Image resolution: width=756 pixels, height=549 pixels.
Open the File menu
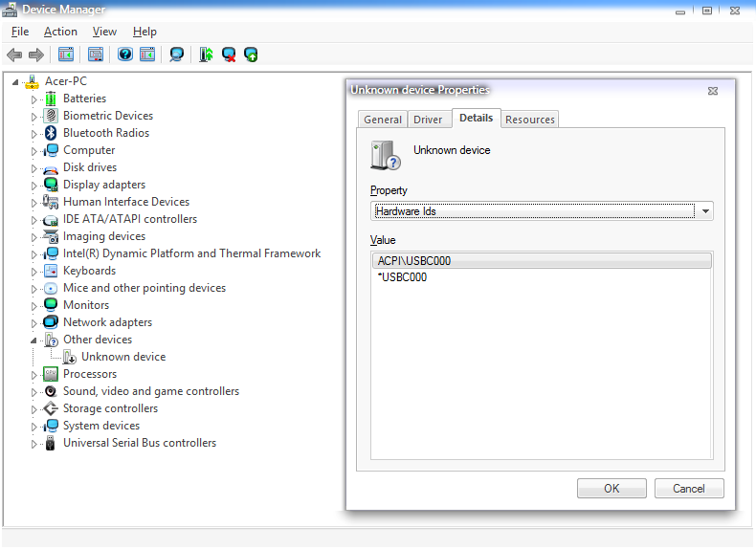pos(20,32)
